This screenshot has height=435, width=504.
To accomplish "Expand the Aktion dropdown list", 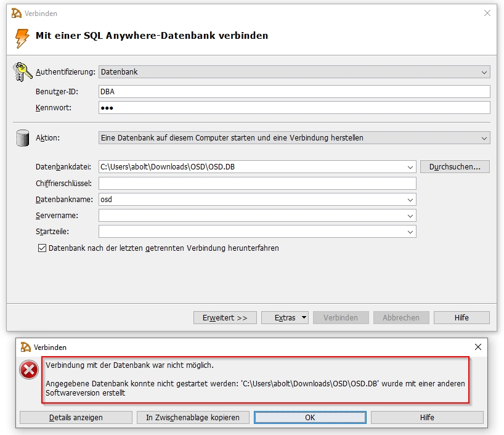I will [484, 139].
